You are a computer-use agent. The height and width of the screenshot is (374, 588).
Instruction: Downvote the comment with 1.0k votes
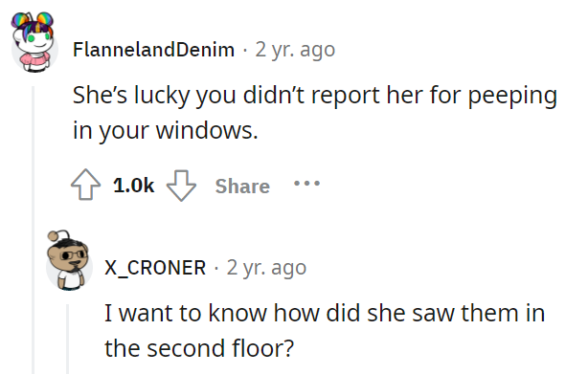click(181, 186)
